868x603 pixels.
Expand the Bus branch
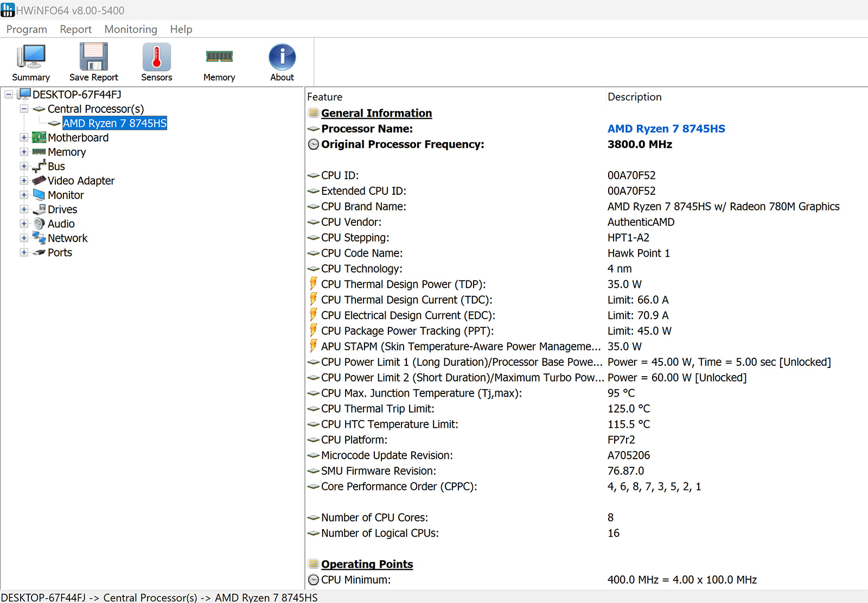[x=24, y=166]
